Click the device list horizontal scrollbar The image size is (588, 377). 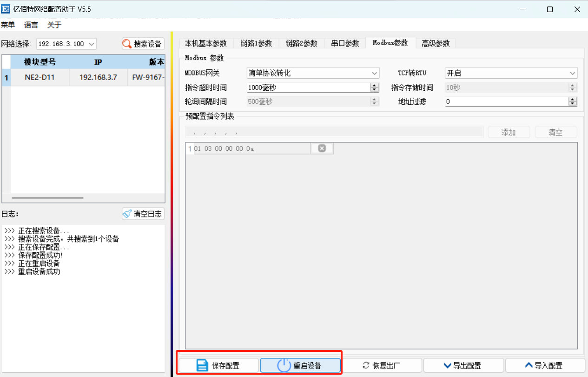pos(47,198)
